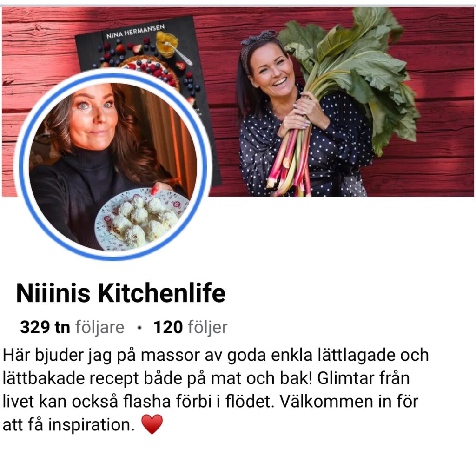Open the 120 följer following list
The height and width of the screenshot is (449, 476).
coord(190,327)
